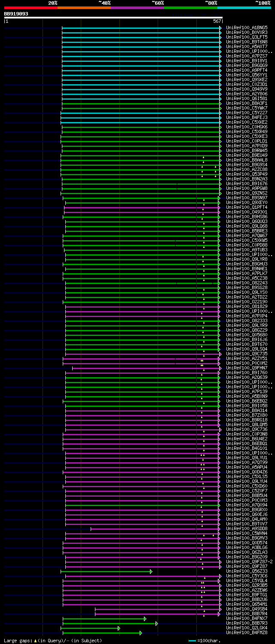Select hit label UniRef100_B8A3F1
Screen dimensions: 275x644
[x=247, y=103]
